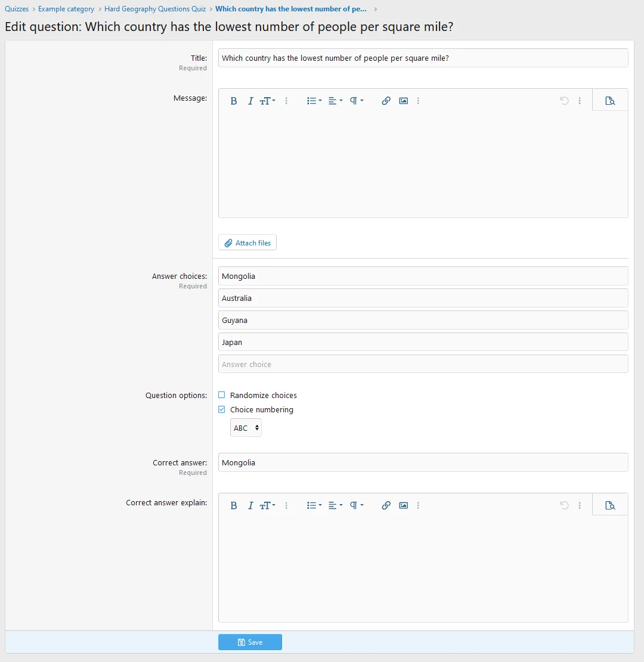644x662 pixels.
Task: Insert link in the Message editor
Action: pos(386,101)
